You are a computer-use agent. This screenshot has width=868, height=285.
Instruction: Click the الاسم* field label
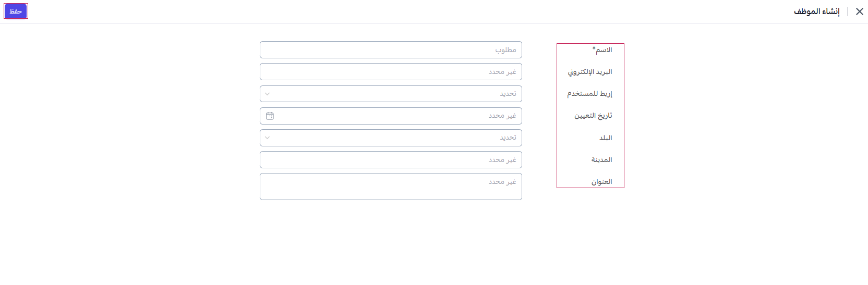point(602,50)
